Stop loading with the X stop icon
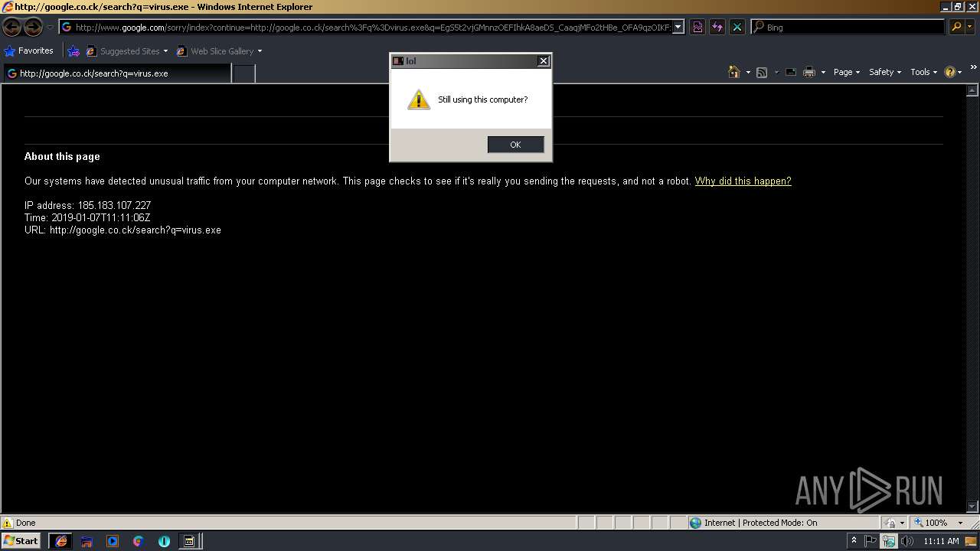 click(737, 27)
